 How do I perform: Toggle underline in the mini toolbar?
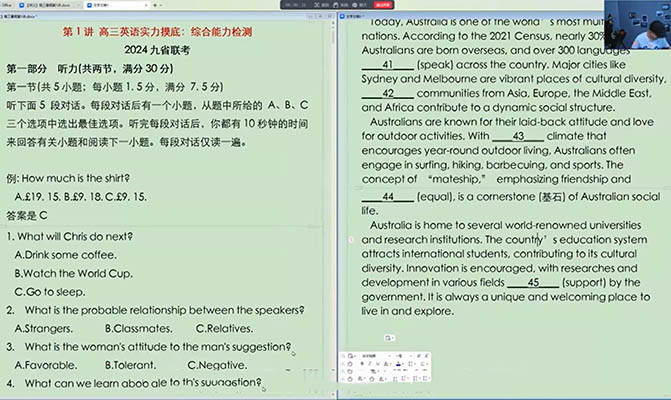tap(378, 364)
